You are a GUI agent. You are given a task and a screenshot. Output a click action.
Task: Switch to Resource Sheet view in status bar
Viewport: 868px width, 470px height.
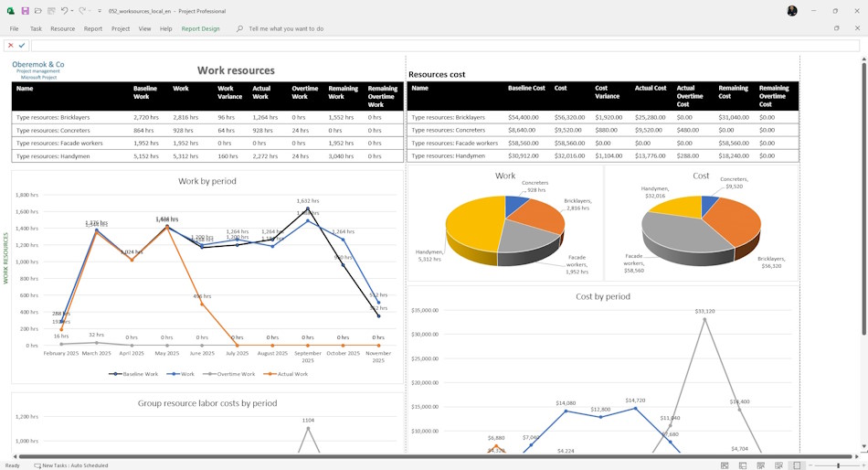click(778, 465)
